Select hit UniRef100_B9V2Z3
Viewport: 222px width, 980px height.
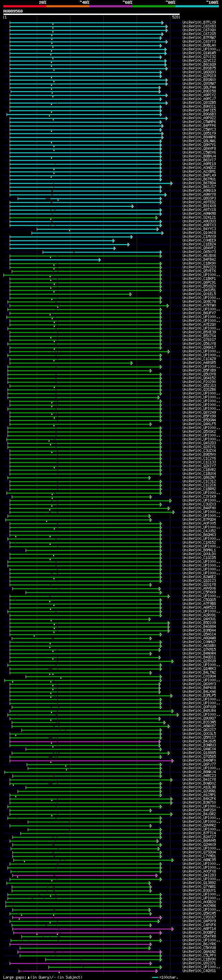click(x=199, y=267)
